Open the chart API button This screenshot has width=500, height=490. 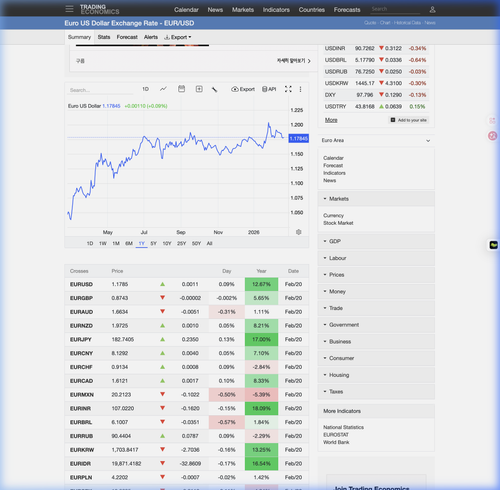point(269,89)
